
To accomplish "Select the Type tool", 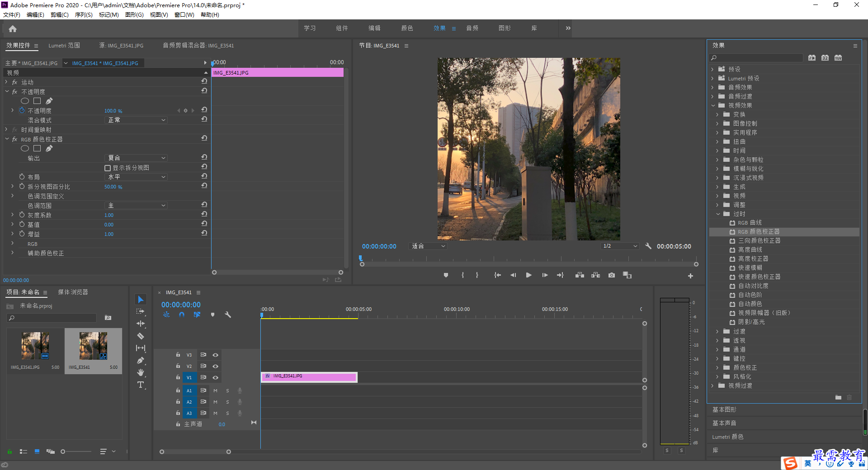I will 141,385.
